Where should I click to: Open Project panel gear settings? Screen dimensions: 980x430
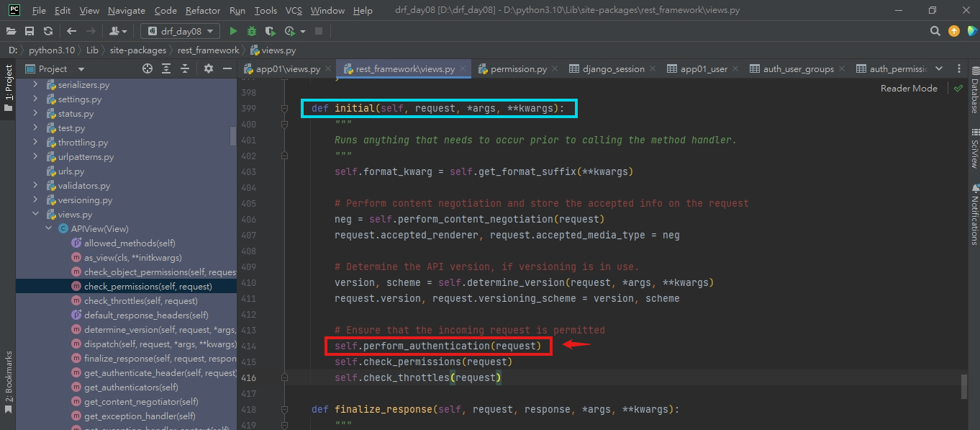point(209,68)
